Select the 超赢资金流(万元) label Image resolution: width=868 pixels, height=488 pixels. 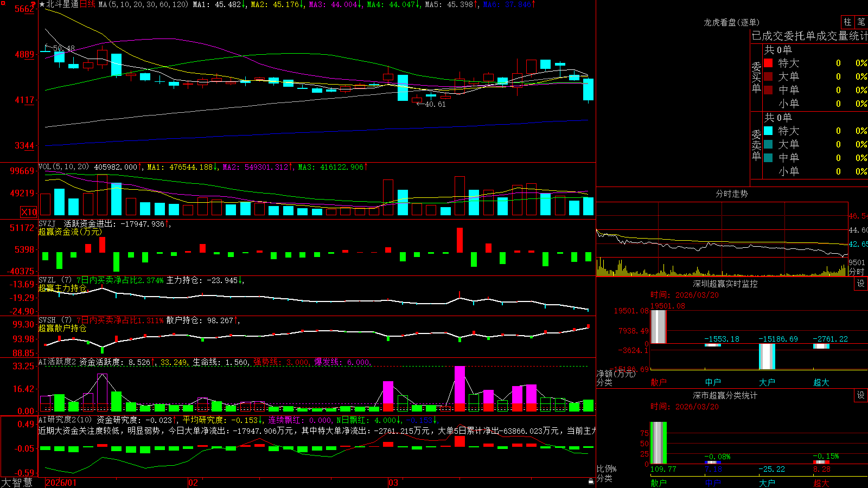pyautogui.click(x=70, y=232)
